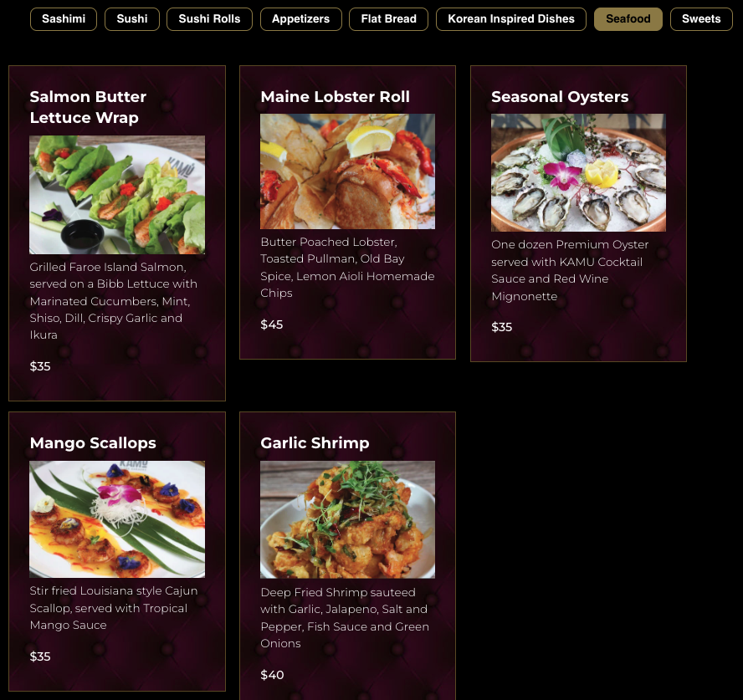Viewport: 743px width, 700px height.
Task: Click the Garlic Shrimp heading
Action: pyautogui.click(x=315, y=442)
